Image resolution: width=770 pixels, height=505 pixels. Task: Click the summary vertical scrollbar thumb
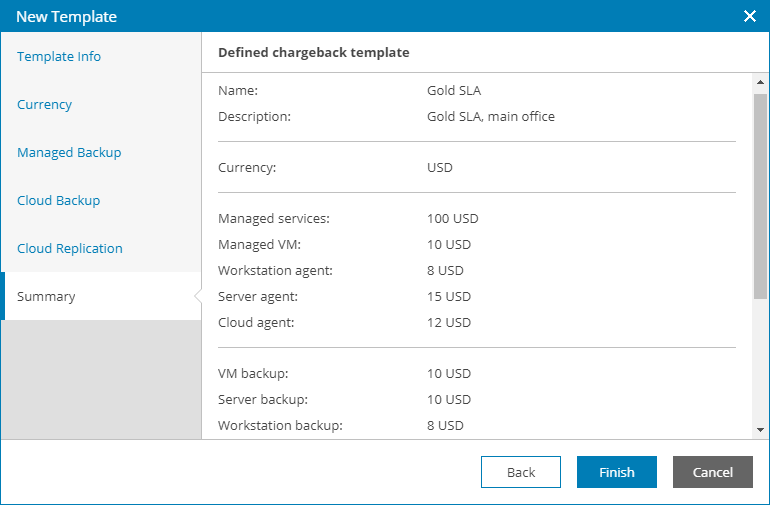tap(761, 195)
